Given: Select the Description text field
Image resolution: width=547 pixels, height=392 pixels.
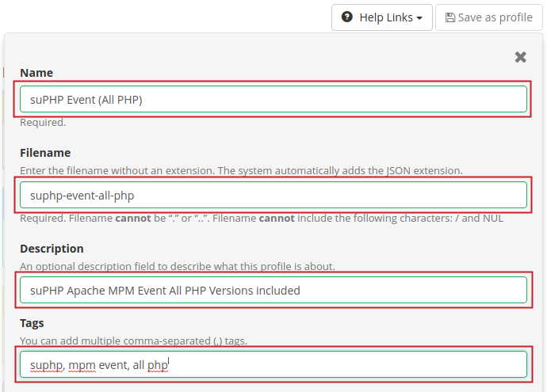Looking at the screenshot, I should pos(273,290).
